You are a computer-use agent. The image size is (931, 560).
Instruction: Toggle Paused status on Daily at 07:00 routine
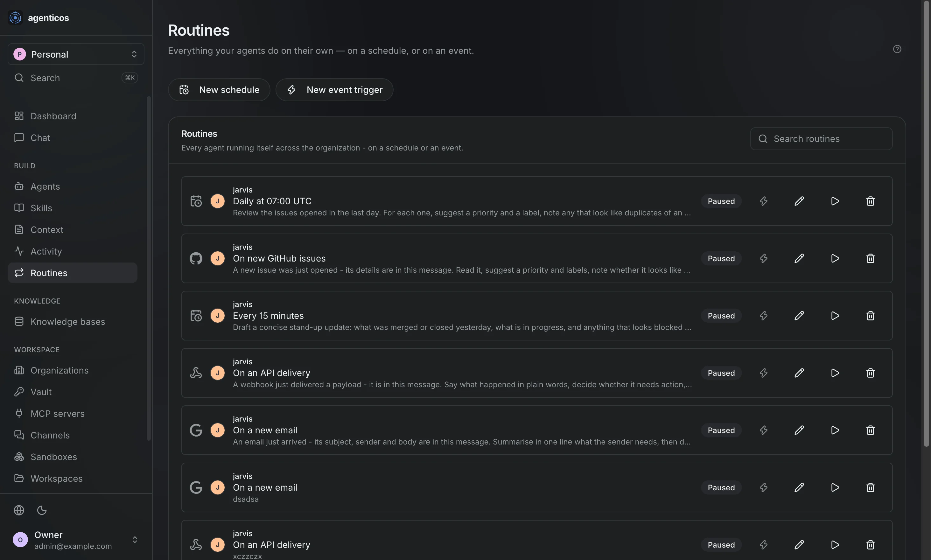(x=721, y=201)
